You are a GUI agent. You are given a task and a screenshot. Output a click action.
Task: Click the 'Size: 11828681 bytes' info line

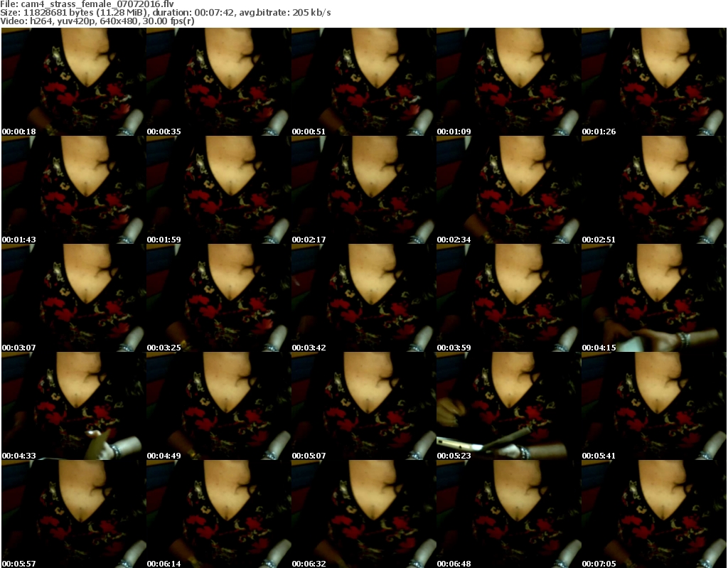(165, 13)
